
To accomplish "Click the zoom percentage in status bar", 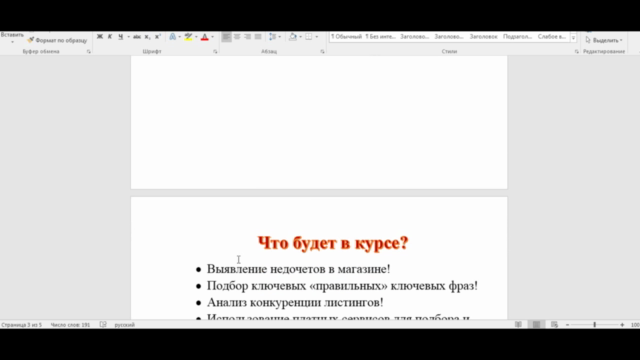I will click(x=635, y=325).
